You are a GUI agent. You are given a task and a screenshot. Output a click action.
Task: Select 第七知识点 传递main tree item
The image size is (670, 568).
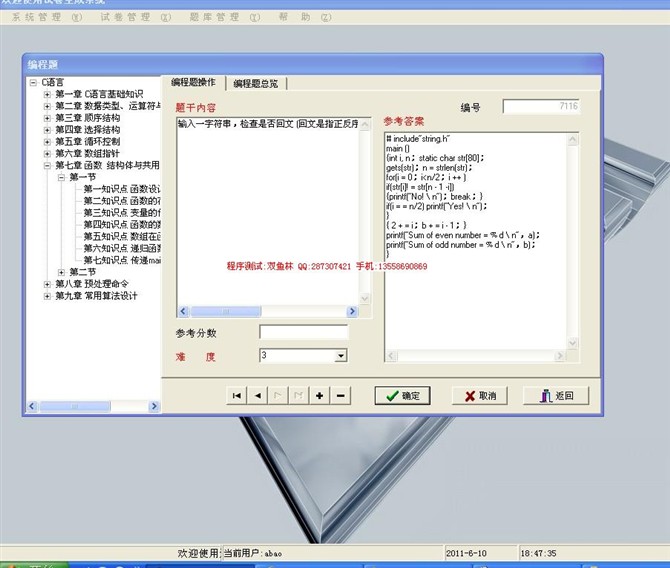click(x=122, y=260)
